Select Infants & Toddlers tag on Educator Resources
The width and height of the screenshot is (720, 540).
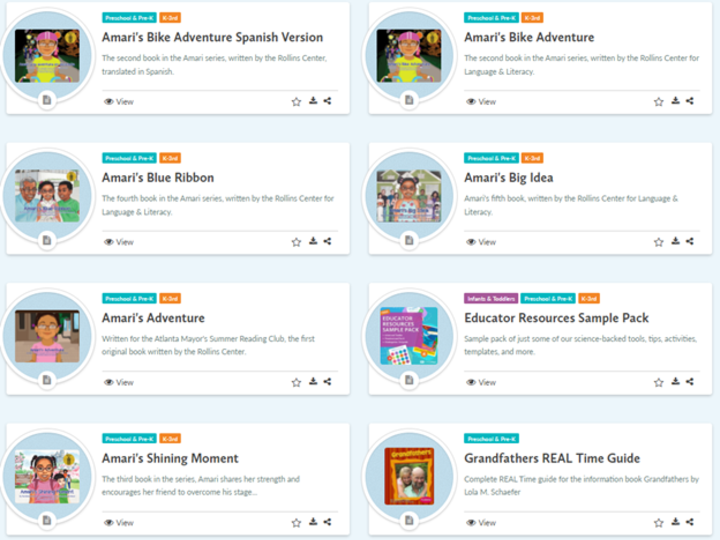(491, 298)
